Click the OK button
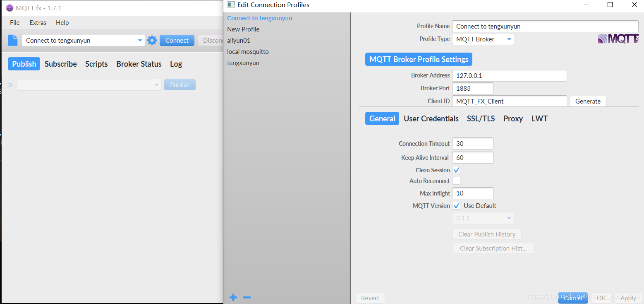The image size is (644, 304). point(601,298)
